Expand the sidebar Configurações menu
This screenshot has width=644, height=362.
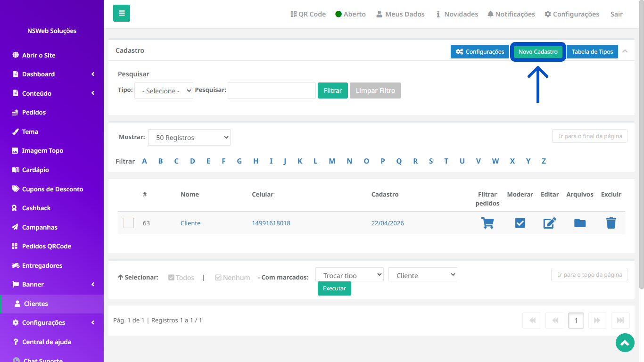pyautogui.click(x=52, y=322)
